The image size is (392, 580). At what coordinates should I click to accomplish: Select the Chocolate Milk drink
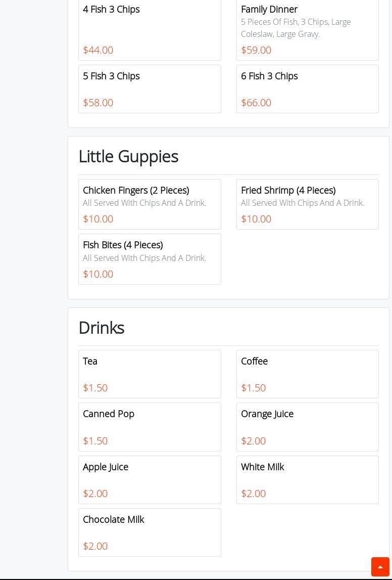click(x=150, y=532)
